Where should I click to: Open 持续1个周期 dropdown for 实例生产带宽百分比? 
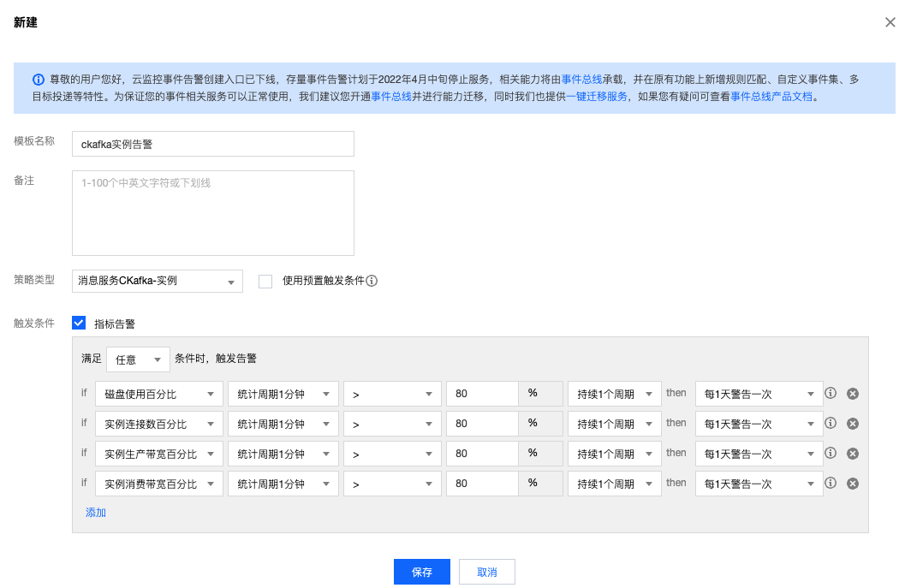point(614,454)
